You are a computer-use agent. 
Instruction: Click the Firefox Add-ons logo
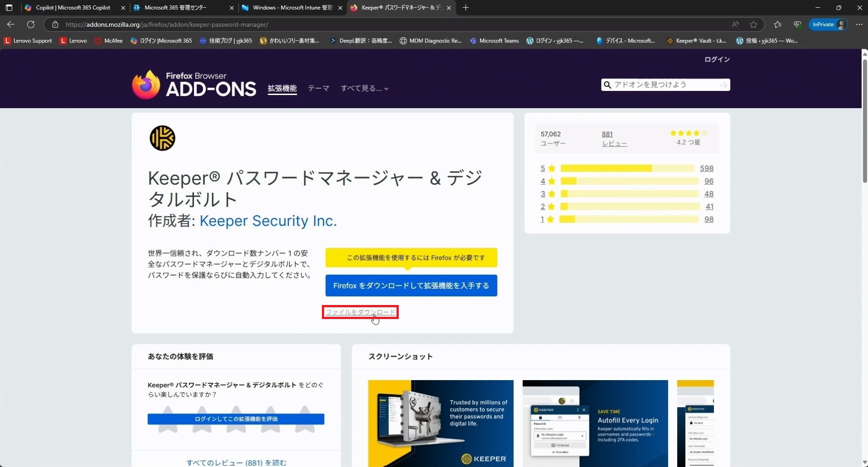[x=194, y=85]
